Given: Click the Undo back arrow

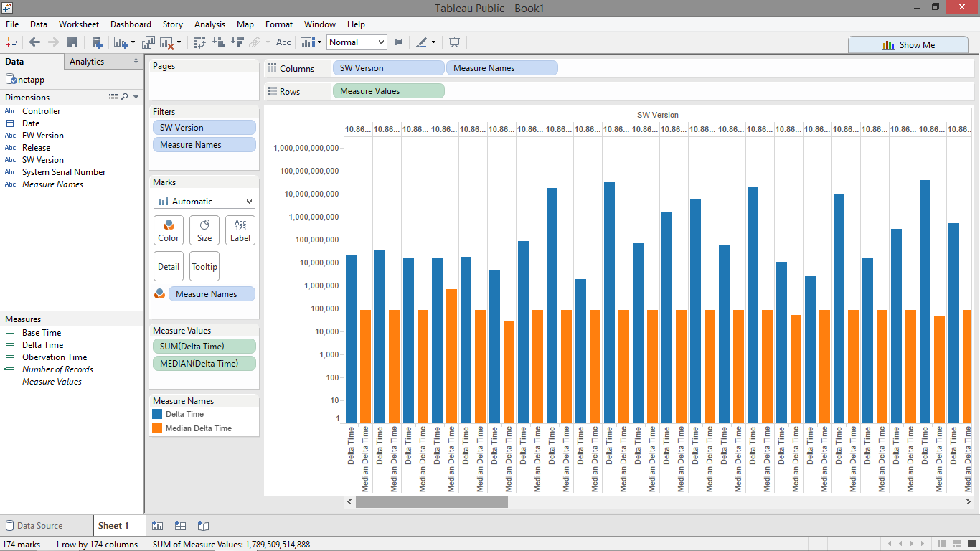Looking at the screenshot, I should pyautogui.click(x=34, y=42).
